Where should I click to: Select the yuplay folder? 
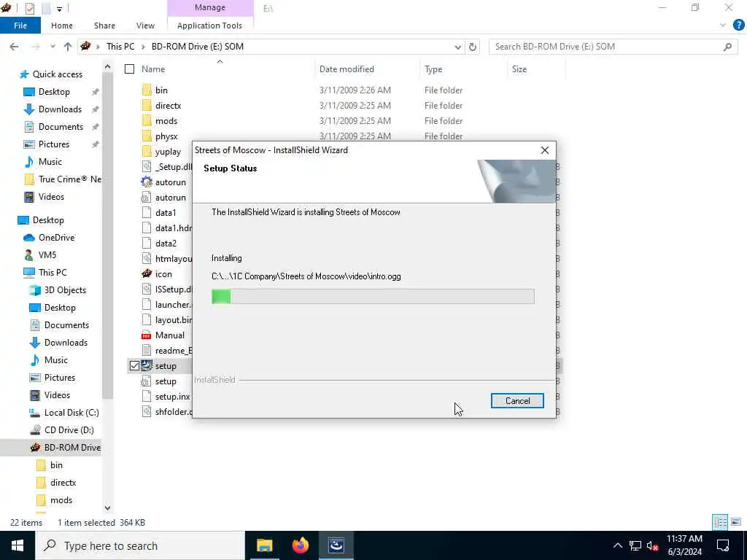pyautogui.click(x=168, y=152)
